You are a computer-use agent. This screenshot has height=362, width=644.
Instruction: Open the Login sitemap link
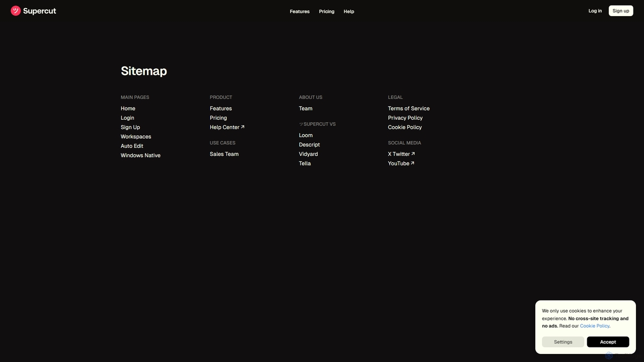point(127,118)
